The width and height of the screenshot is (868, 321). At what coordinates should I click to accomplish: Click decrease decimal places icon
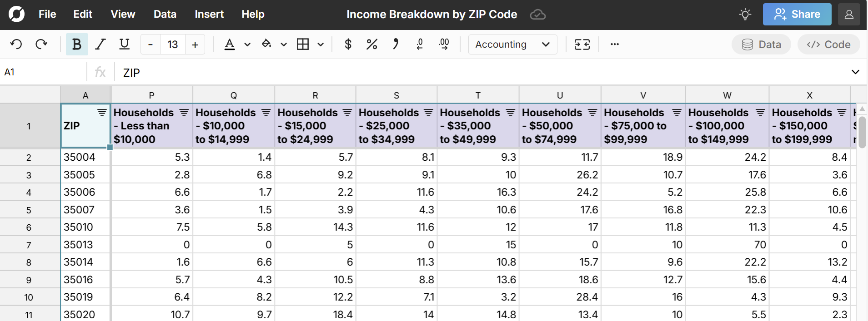click(x=420, y=44)
